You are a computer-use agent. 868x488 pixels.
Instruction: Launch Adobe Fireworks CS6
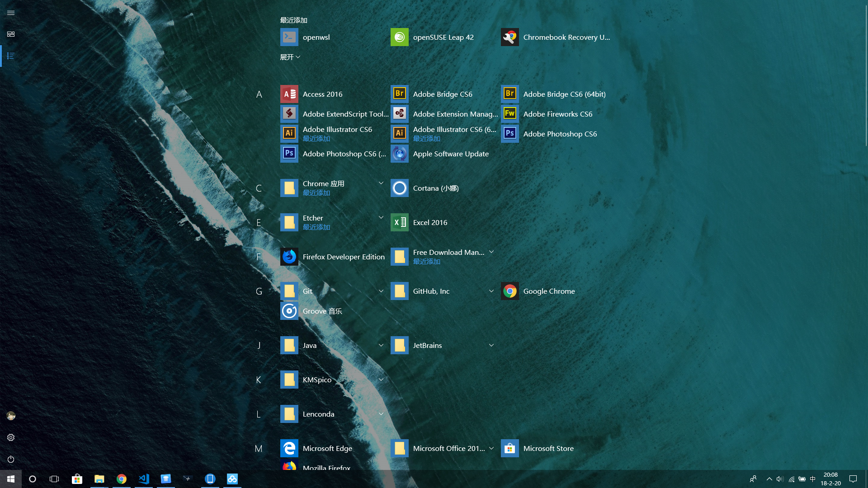coord(557,114)
